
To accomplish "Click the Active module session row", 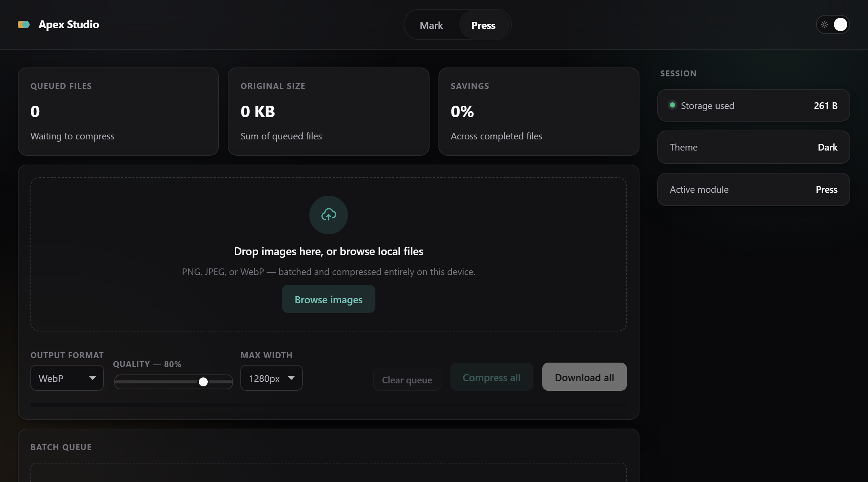I will (754, 189).
